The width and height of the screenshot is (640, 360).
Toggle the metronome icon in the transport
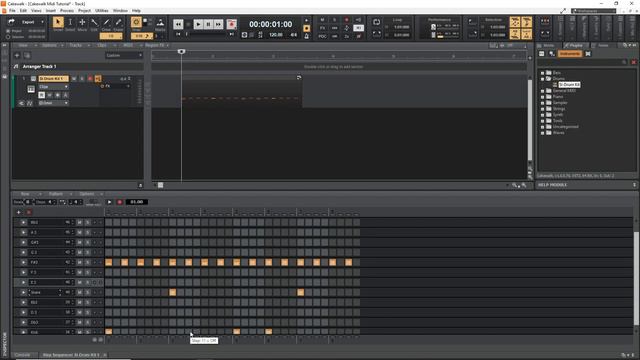coord(307,36)
